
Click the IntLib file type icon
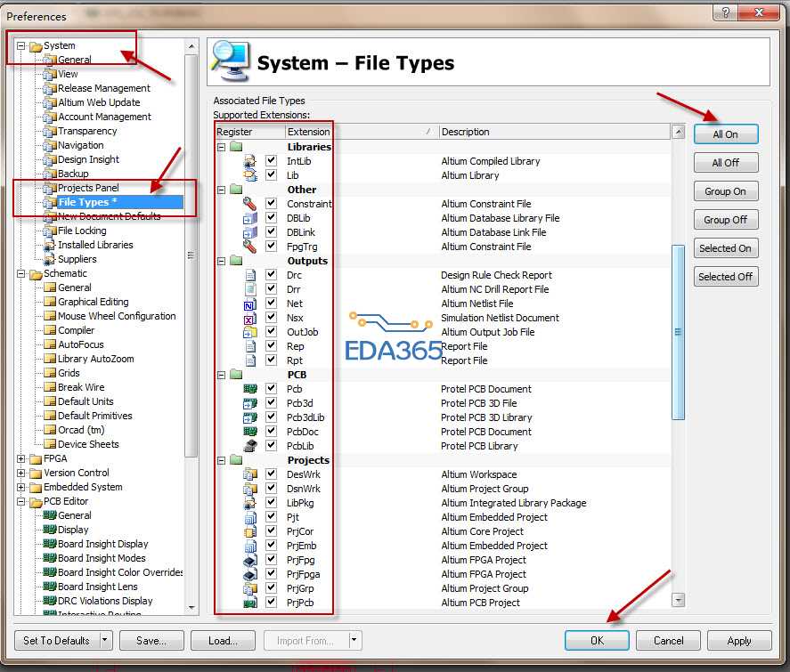pyautogui.click(x=250, y=161)
